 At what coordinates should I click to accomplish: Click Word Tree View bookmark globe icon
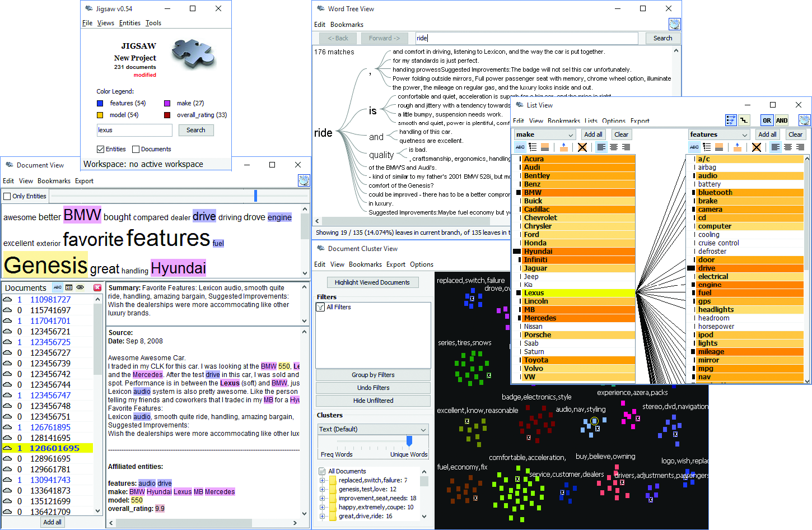(675, 24)
